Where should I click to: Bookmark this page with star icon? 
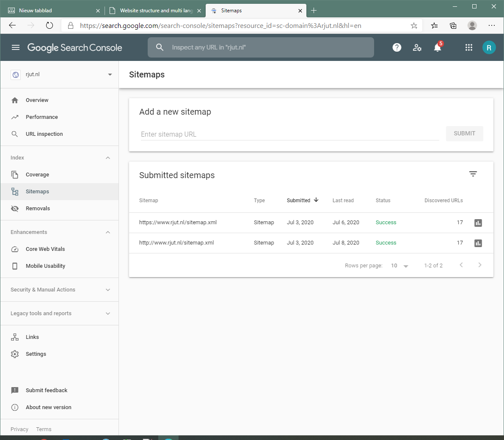(x=414, y=26)
